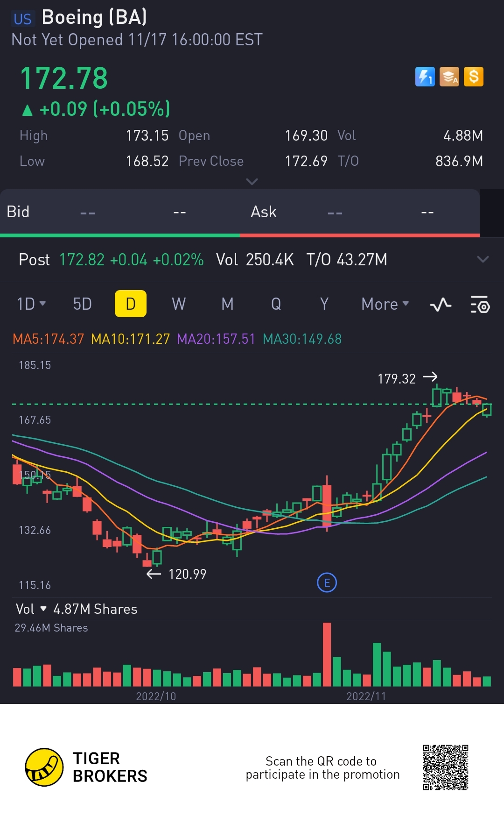Tap the T/O value 836.9M
This screenshot has width=504, height=831.
pos(459,161)
